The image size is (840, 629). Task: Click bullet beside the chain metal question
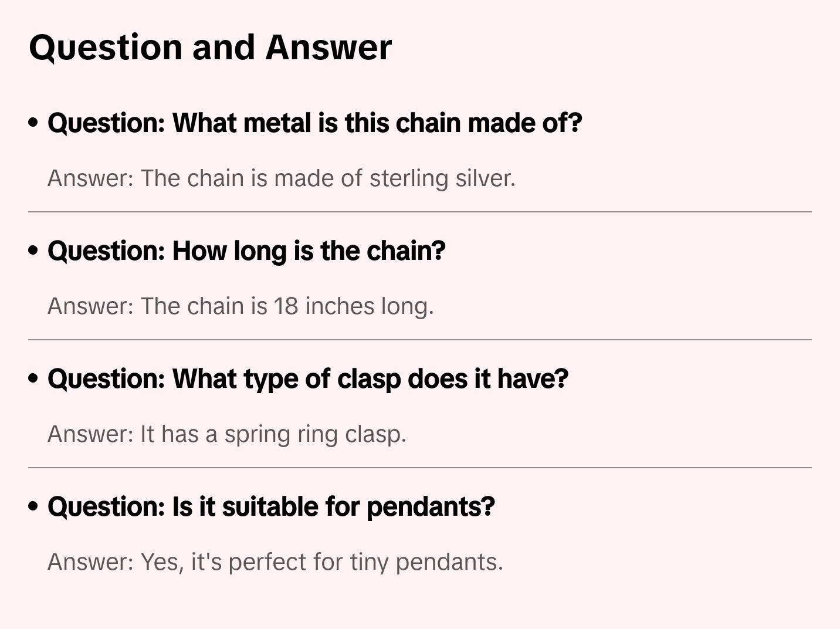pyautogui.click(x=33, y=123)
